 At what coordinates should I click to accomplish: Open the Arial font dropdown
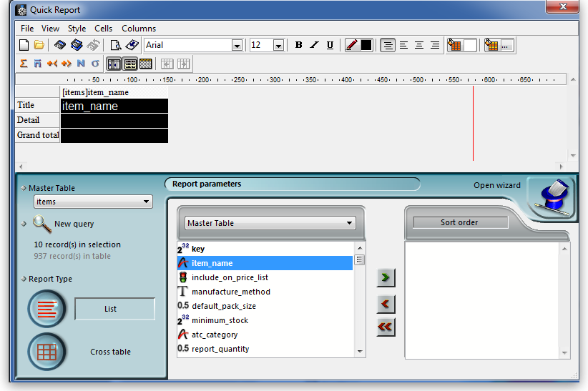[x=237, y=45]
